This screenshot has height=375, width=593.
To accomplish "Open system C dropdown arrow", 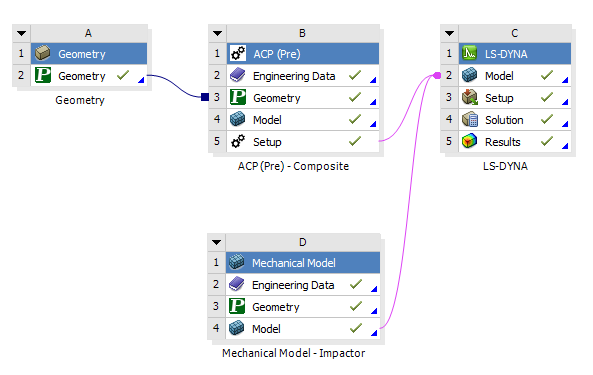I will point(449,33).
